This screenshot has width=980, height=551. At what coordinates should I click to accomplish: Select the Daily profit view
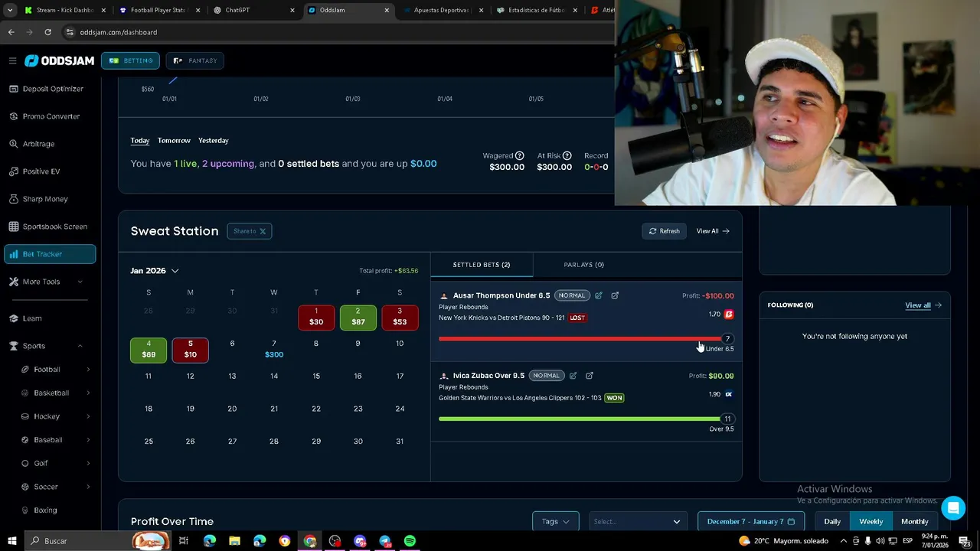coord(832,521)
